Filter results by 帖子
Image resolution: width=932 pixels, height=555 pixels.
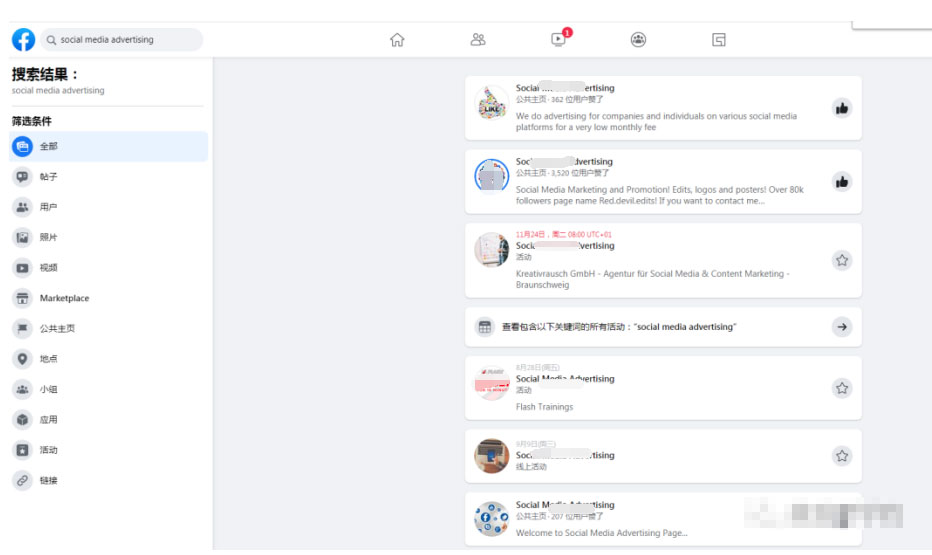click(x=48, y=177)
